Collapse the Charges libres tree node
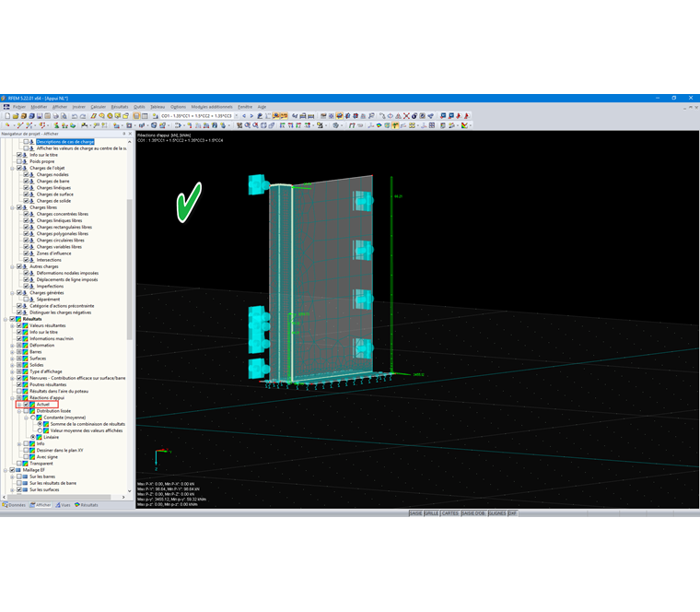The height and width of the screenshot is (612, 700). (x=13, y=207)
